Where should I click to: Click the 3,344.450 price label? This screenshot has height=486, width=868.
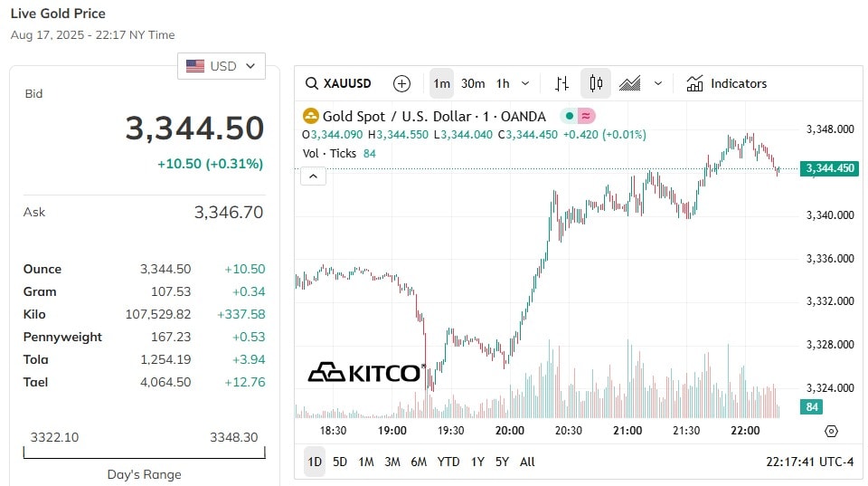coord(829,168)
